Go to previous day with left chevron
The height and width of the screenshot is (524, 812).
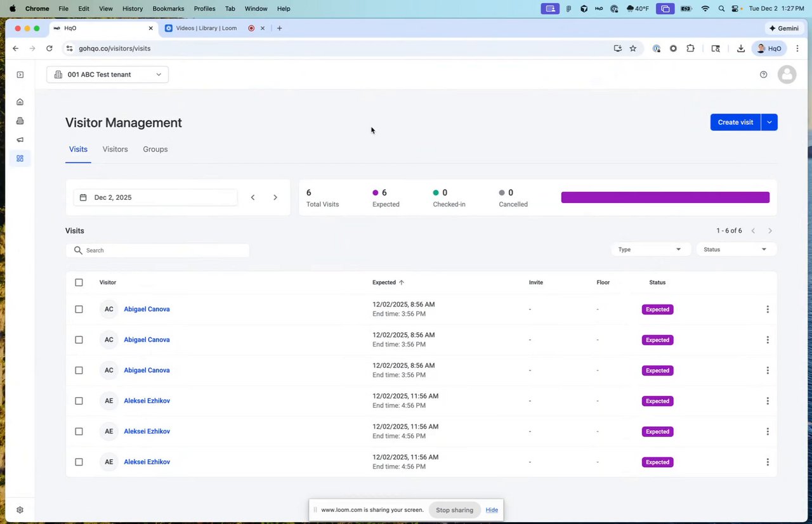(252, 197)
